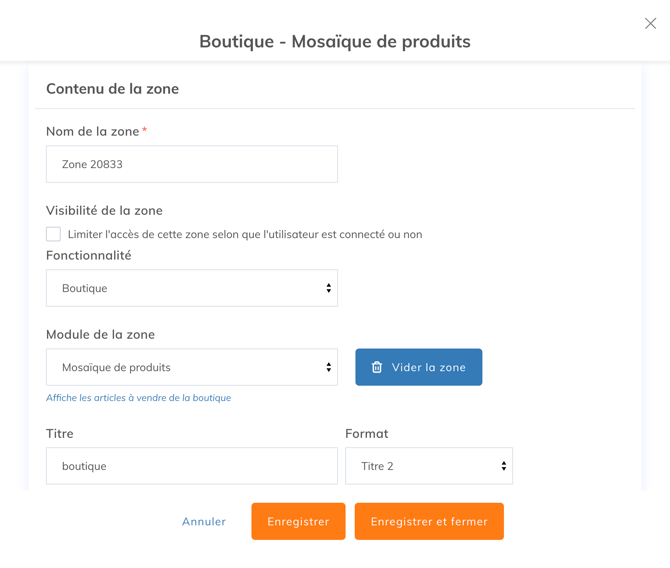Toggle the limit zone access checkbox

[53, 234]
